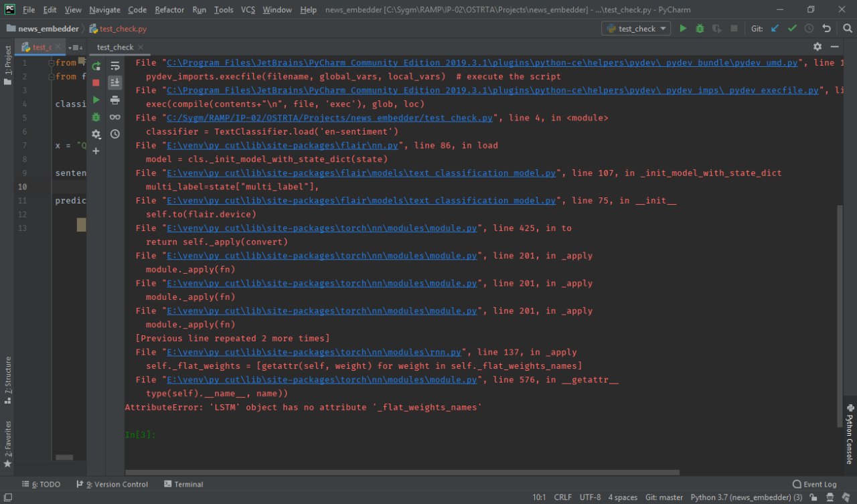Open test_check run configuration dropdown

tap(636, 29)
